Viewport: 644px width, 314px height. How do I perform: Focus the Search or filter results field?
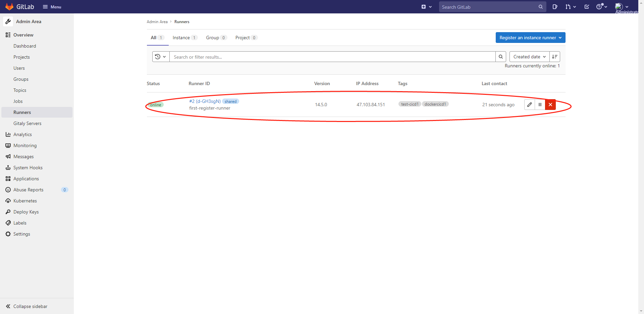(x=332, y=57)
